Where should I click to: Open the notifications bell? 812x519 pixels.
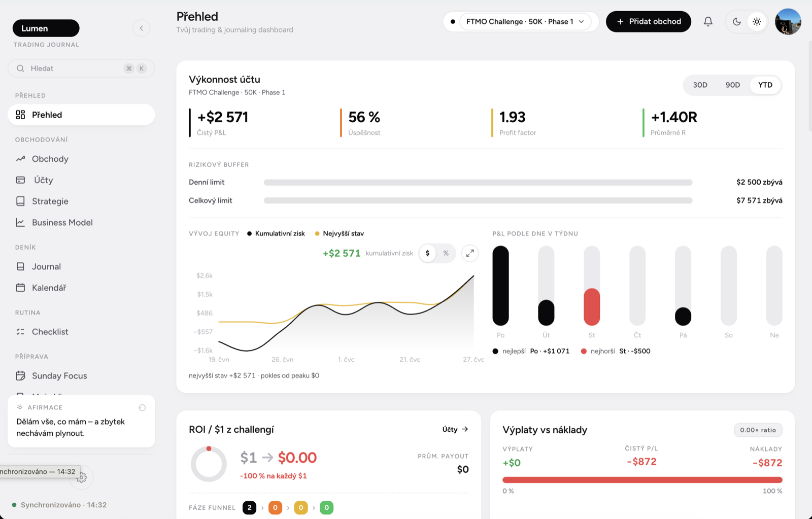pyautogui.click(x=708, y=21)
